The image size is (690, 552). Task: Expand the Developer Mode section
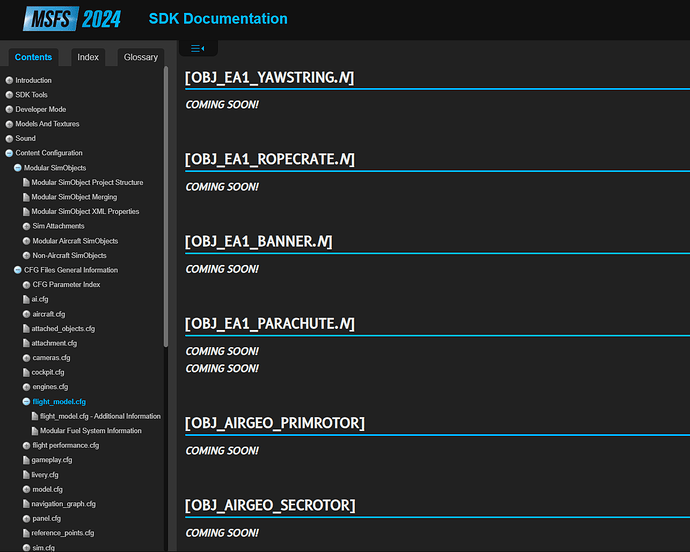coord(9,109)
